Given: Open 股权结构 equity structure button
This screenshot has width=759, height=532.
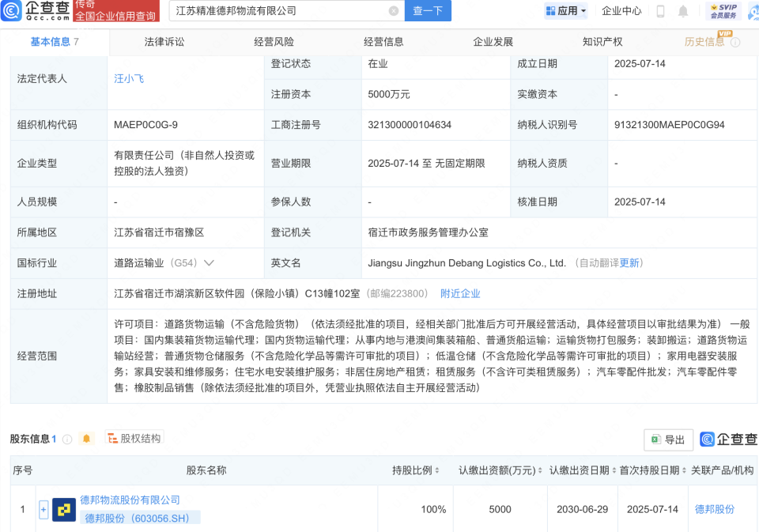Looking at the screenshot, I should [134, 439].
